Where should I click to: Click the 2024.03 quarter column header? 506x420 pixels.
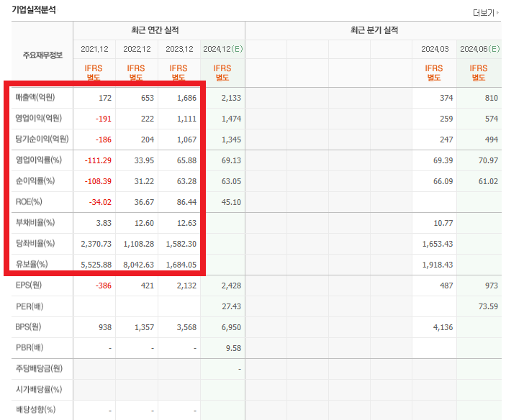click(x=435, y=49)
